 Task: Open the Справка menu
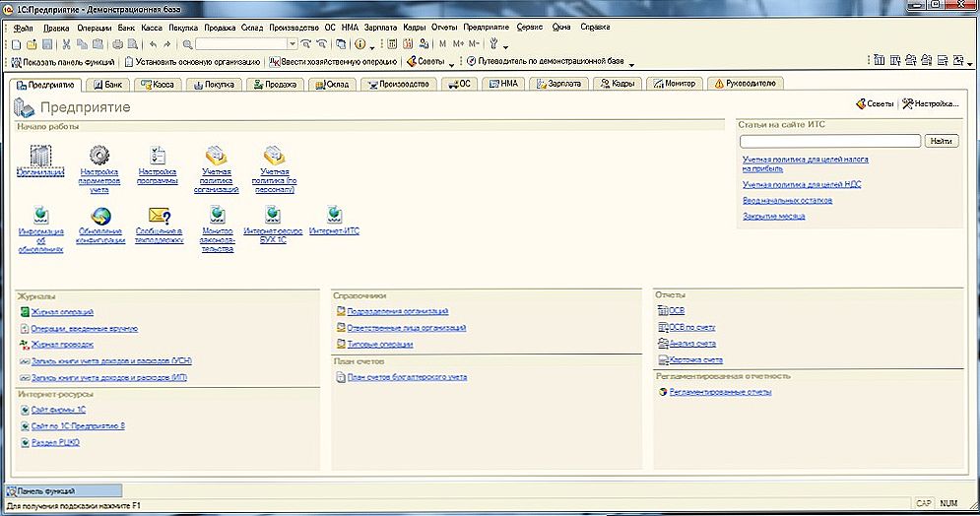595,28
